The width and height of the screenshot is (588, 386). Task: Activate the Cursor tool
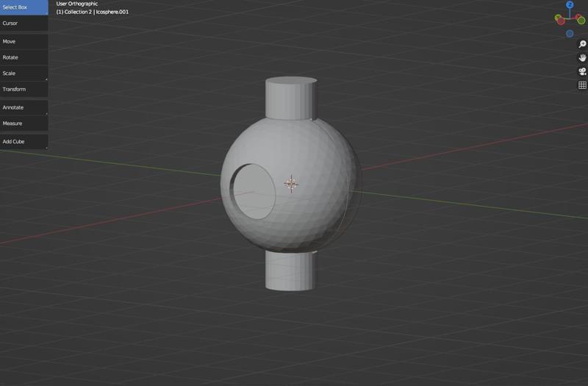point(24,24)
